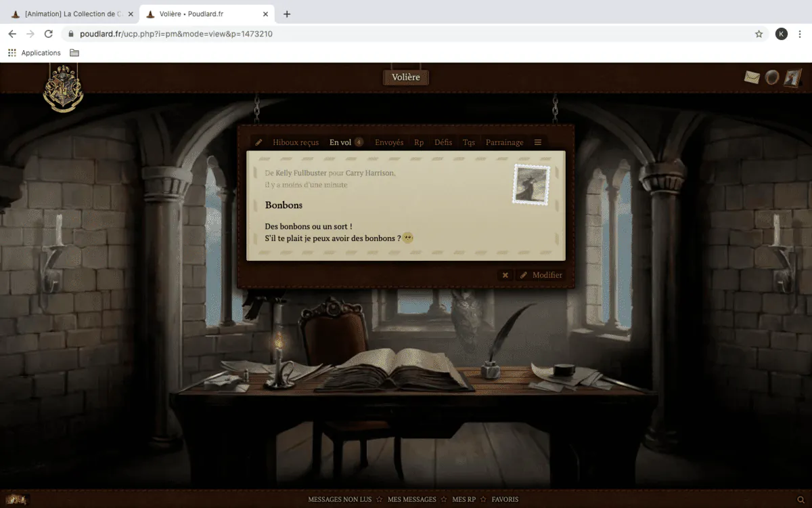812x508 pixels.
Task: Open the profile portrait icon in header
Action: tap(792, 77)
